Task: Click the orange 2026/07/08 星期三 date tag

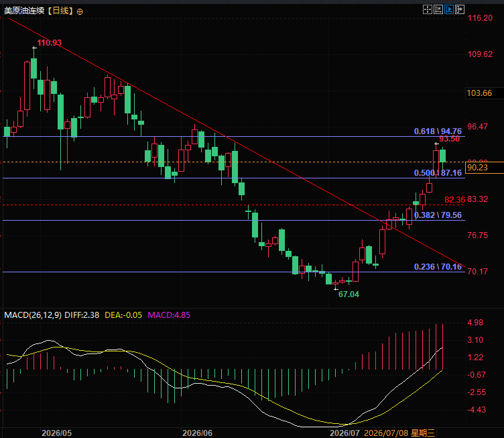Action: tap(399, 433)
